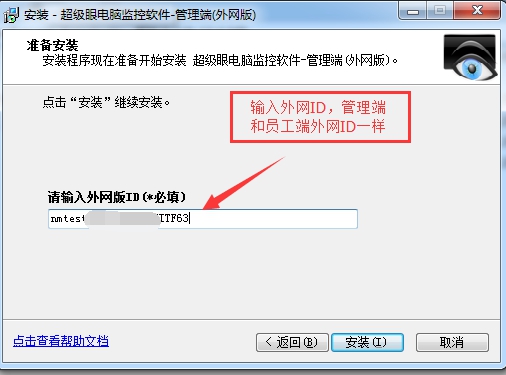Viewport: 506px width, 375px height.
Task: Click empty area of the 外网版ID input box
Action: click(273, 219)
